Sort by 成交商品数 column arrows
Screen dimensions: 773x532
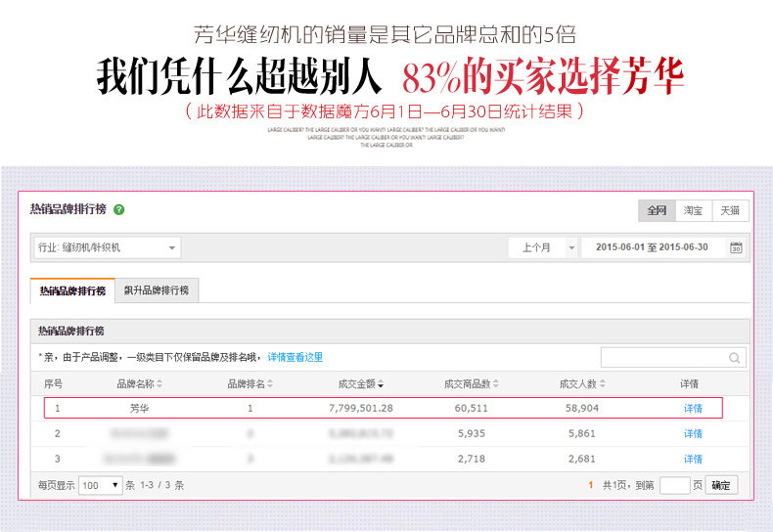[495, 383]
